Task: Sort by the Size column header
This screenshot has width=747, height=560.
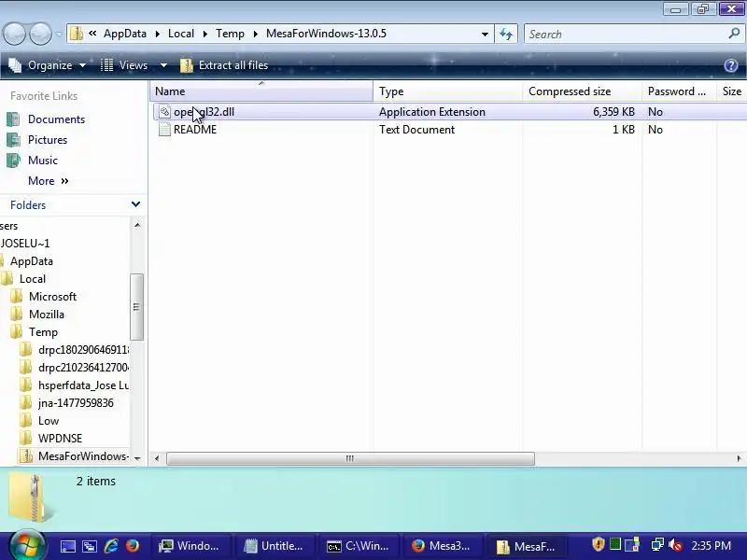Action: 732,91
